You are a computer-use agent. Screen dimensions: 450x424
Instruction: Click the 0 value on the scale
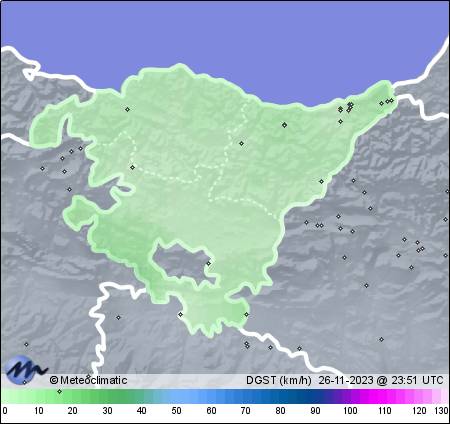pyautogui.click(x=5, y=410)
